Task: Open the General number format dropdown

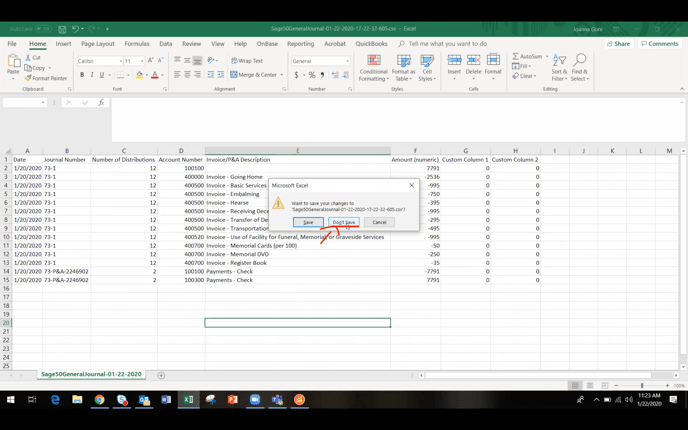Action: pos(347,61)
